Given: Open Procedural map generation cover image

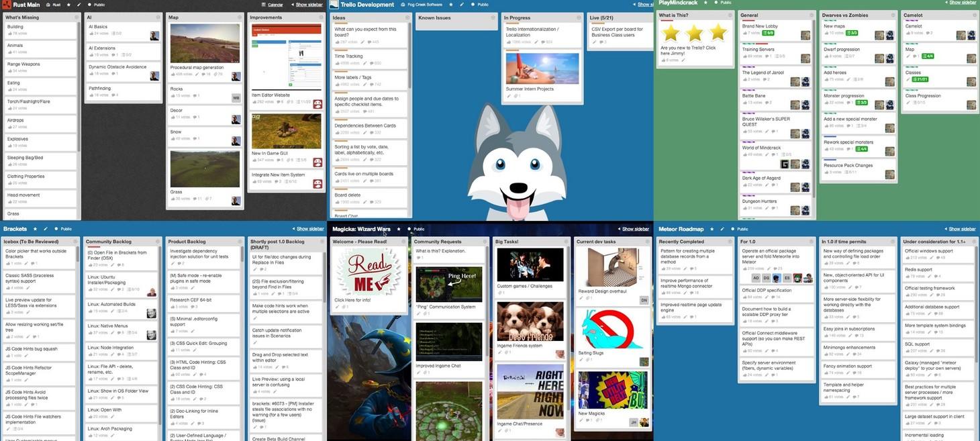Looking at the screenshot, I should [205, 44].
